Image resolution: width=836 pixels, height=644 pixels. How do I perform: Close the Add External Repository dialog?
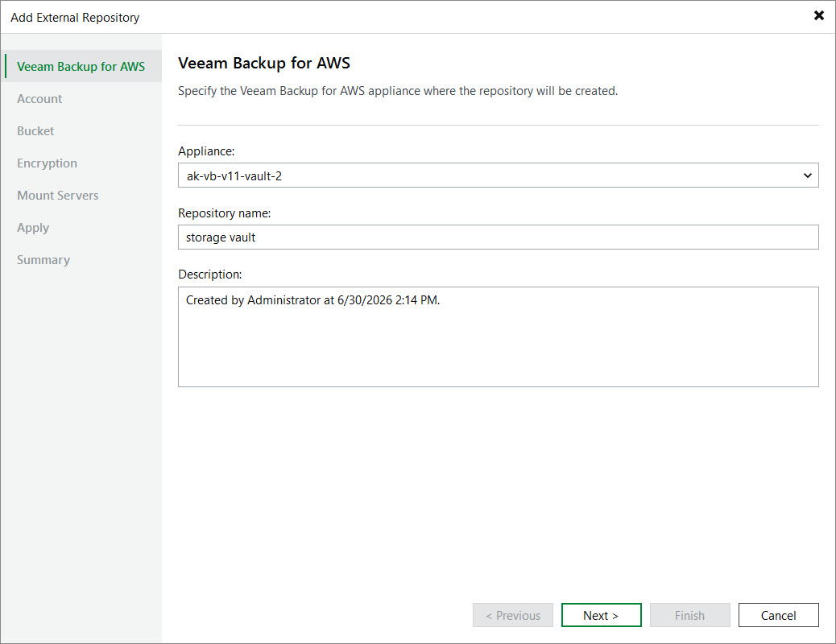(x=819, y=15)
